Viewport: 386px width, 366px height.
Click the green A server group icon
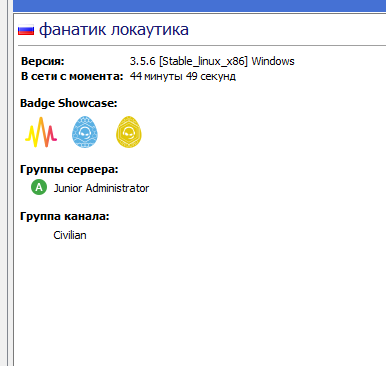point(39,187)
